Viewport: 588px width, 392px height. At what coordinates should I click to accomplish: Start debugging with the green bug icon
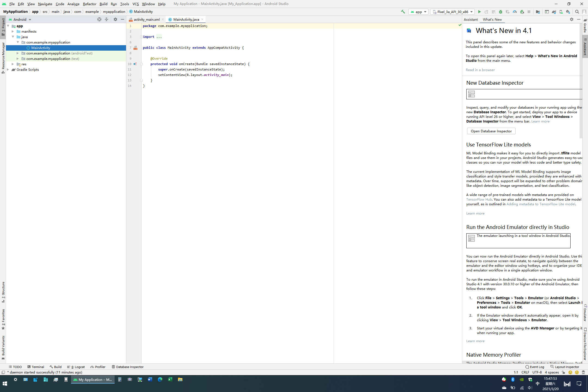(x=501, y=12)
